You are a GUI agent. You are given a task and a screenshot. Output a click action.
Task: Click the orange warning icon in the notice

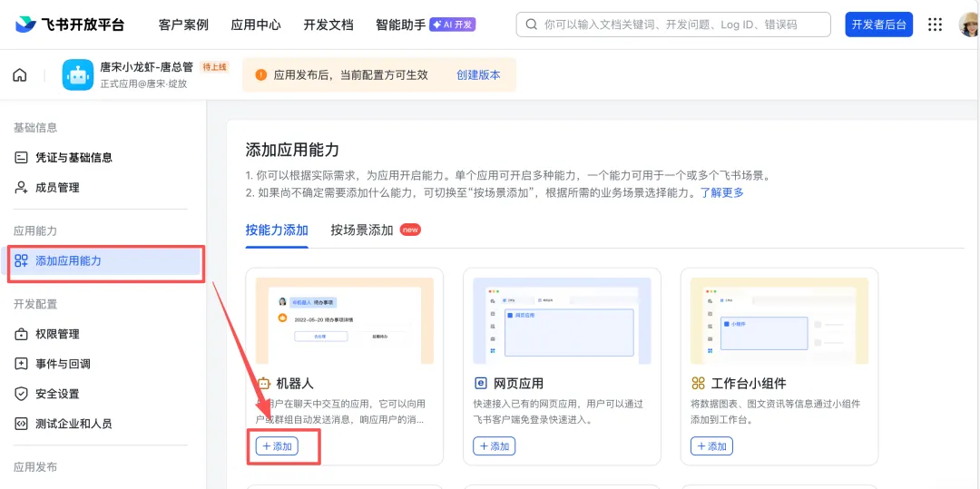tap(261, 75)
